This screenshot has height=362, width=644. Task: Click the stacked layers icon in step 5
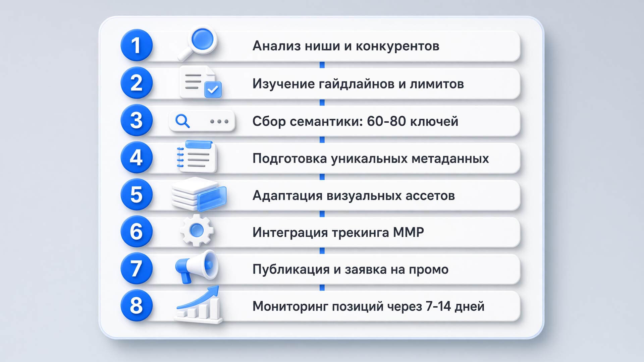pos(199,194)
